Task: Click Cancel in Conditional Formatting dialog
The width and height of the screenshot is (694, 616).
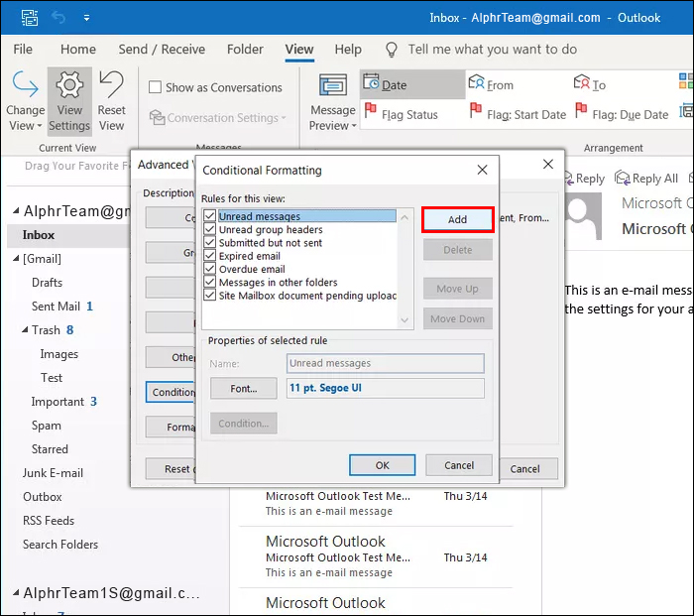Action: click(x=459, y=465)
